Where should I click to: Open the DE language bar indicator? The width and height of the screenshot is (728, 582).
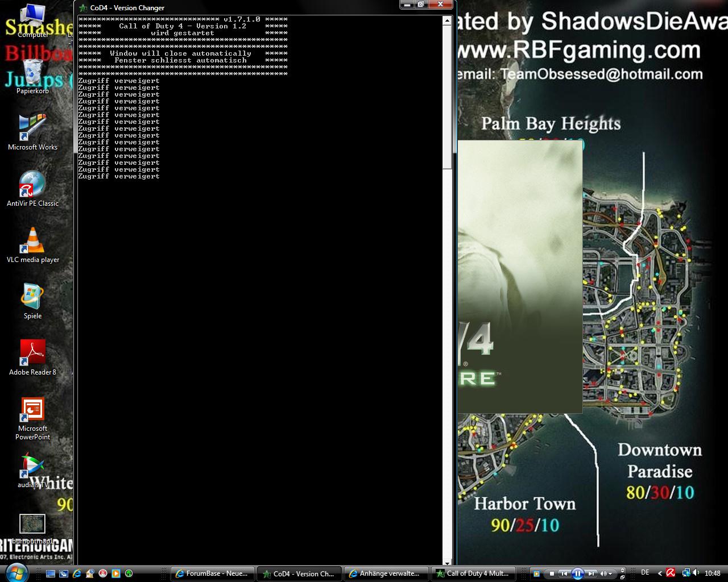[x=645, y=573]
